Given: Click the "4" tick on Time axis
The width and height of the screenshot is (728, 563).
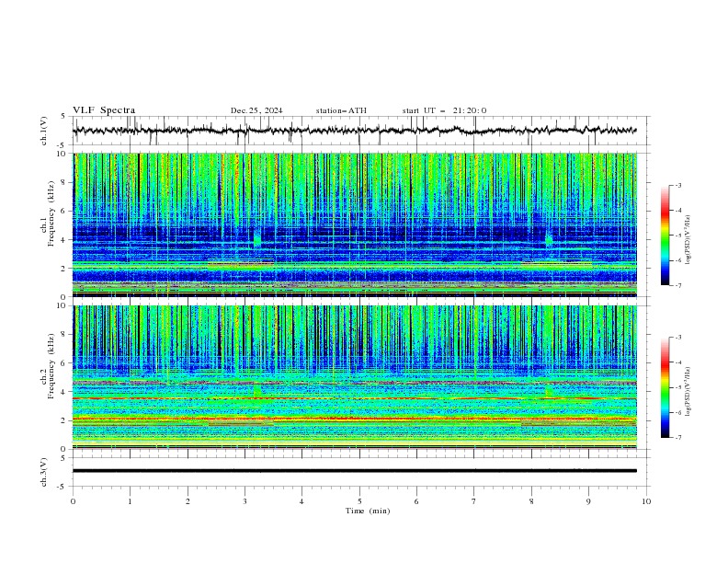Looking at the screenshot, I should 301,501.
